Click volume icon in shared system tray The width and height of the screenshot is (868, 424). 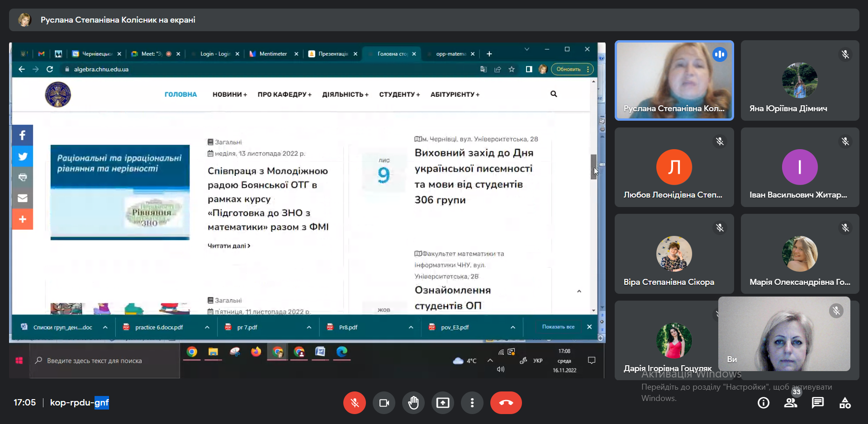pos(500,369)
